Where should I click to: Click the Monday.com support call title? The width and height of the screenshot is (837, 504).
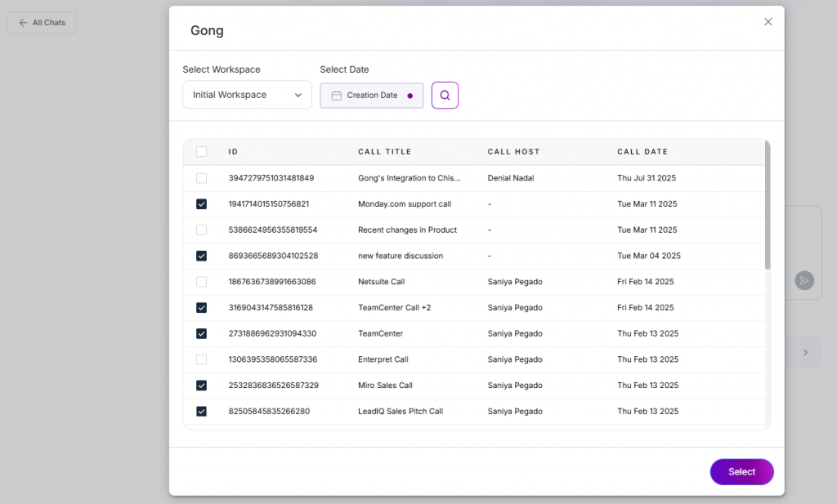[405, 203]
